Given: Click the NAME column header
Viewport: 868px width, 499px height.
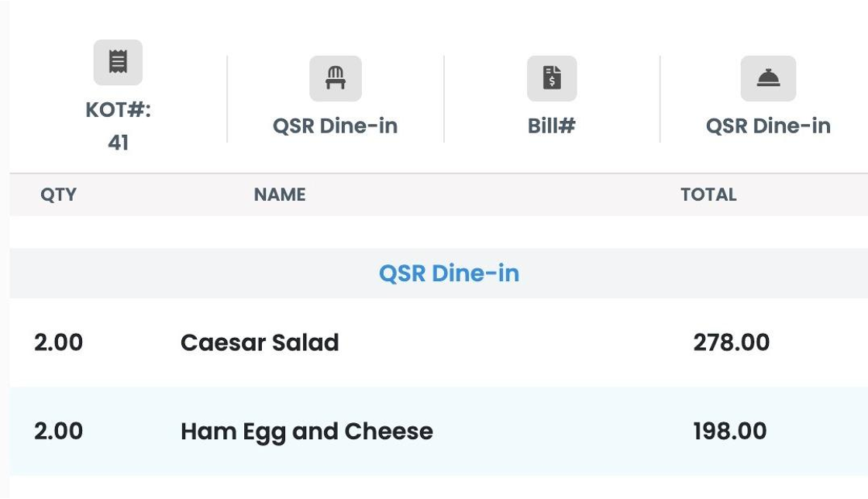Looking at the screenshot, I should 280,194.
